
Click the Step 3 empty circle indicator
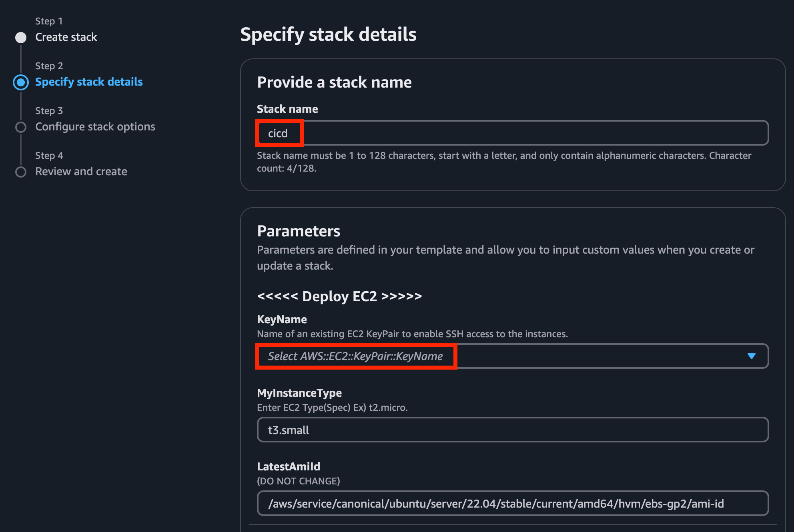(x=21, y=127)
